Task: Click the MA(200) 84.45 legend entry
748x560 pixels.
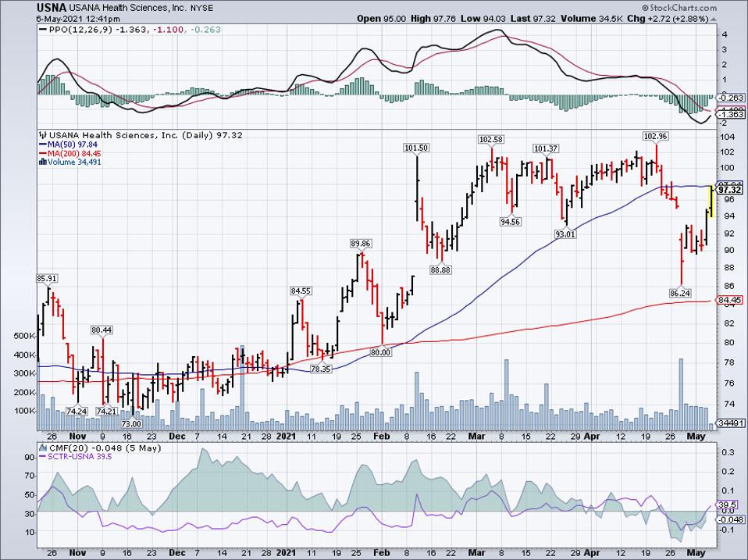Action: pos(74,153)
